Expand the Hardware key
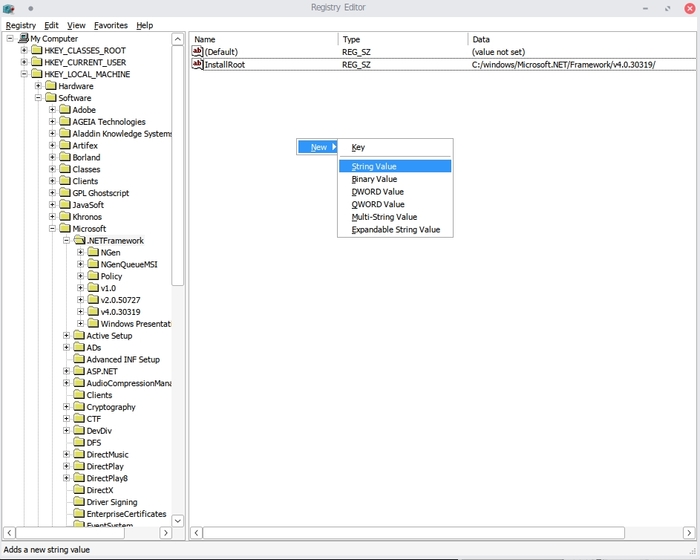700x560 pixels. coord(38,86)
